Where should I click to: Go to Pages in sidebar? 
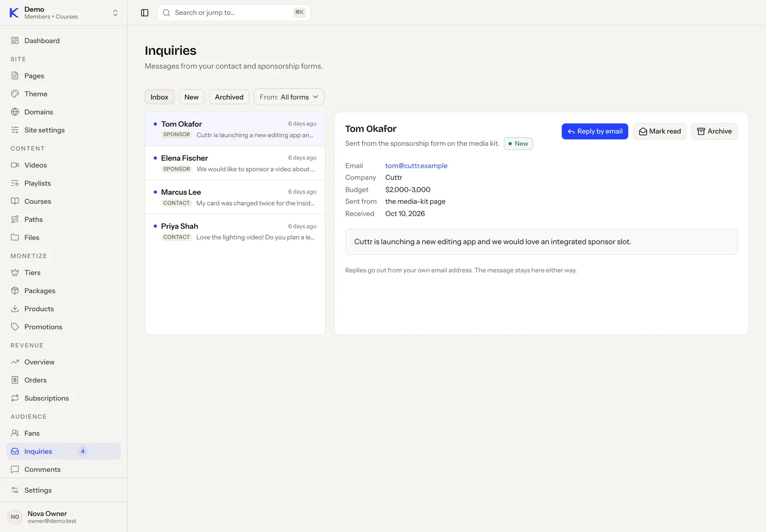pos(63,76)
